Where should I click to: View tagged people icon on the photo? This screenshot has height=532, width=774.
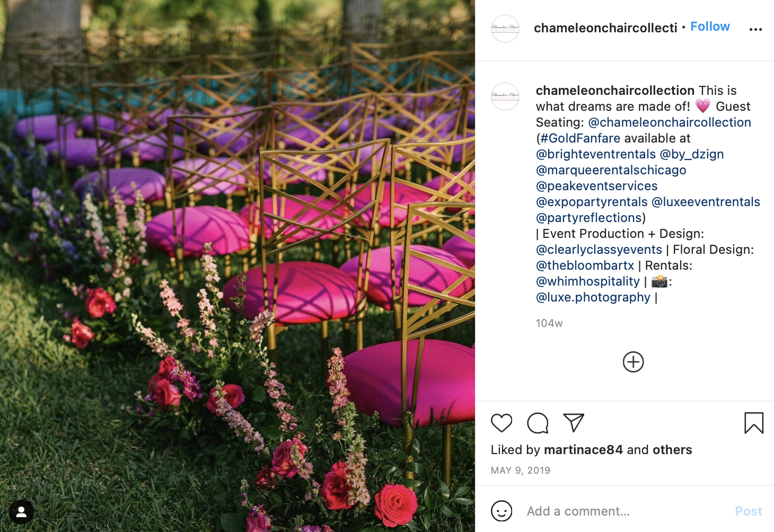point(21,512)
